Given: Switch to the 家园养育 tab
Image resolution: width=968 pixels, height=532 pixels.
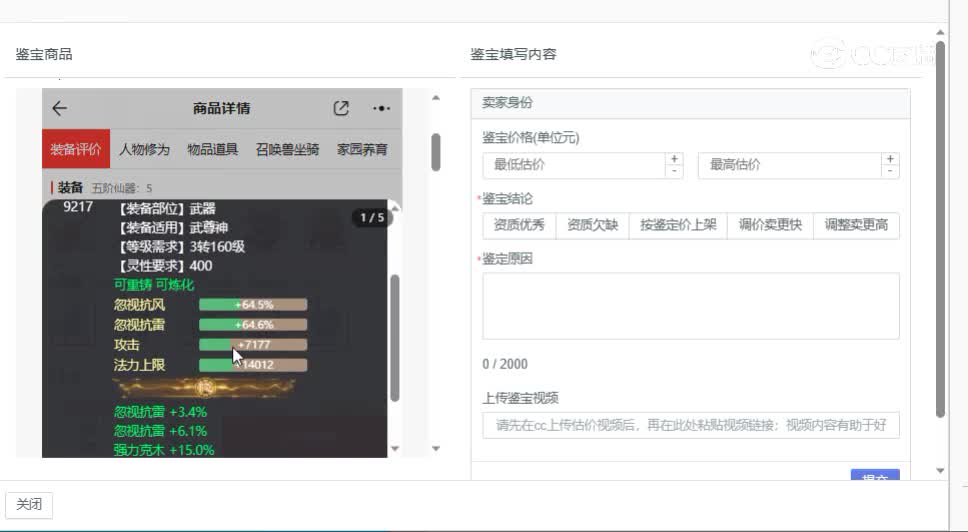Looking at the screenshot, I should point(362,150).
